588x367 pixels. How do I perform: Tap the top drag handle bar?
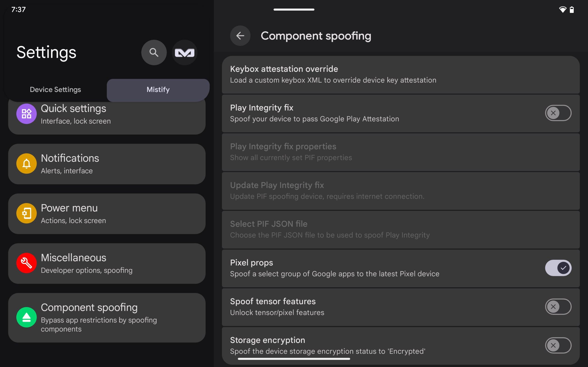click(x=294, y=9)
